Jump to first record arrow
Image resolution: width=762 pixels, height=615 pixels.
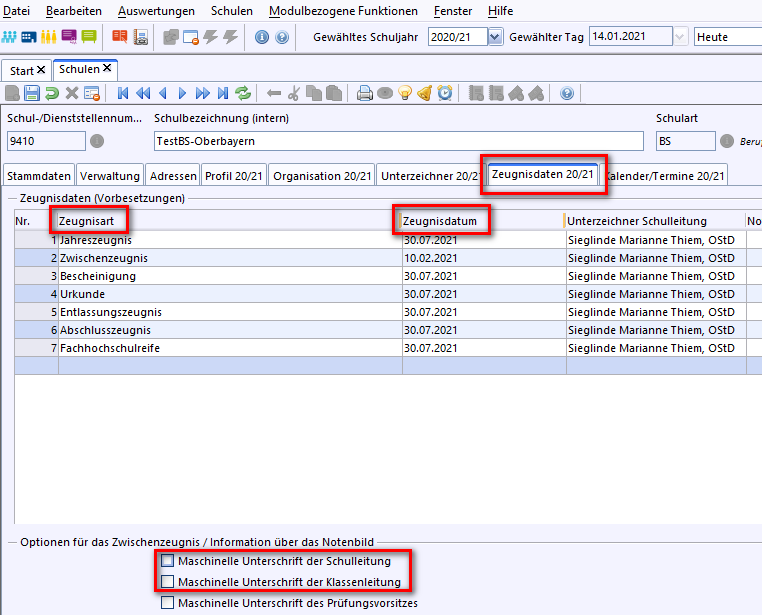(x=123, y=93)
